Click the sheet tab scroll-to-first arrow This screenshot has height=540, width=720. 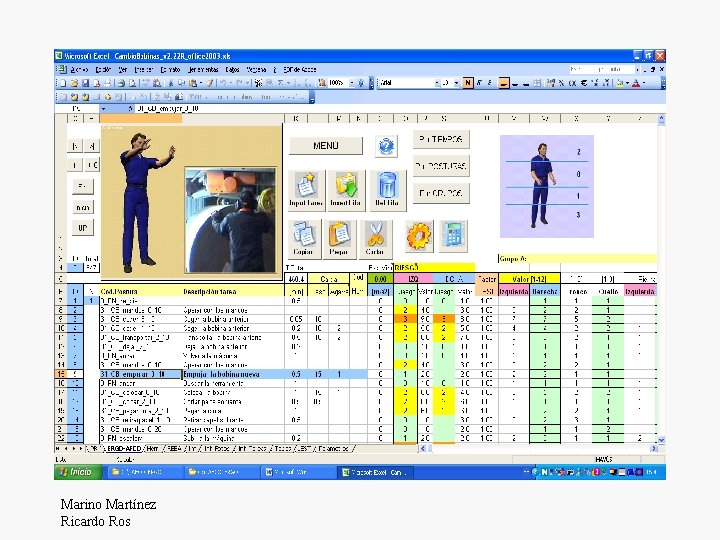click(58, 449)
